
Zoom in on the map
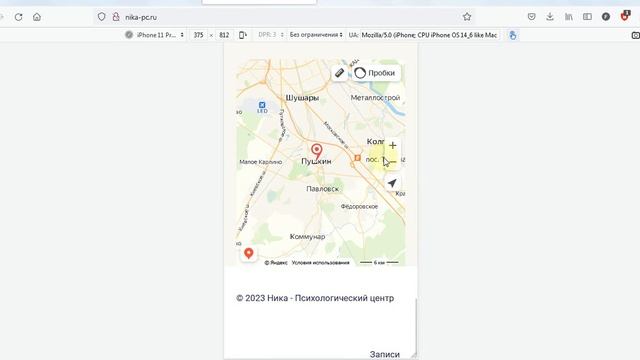(392, 145)
